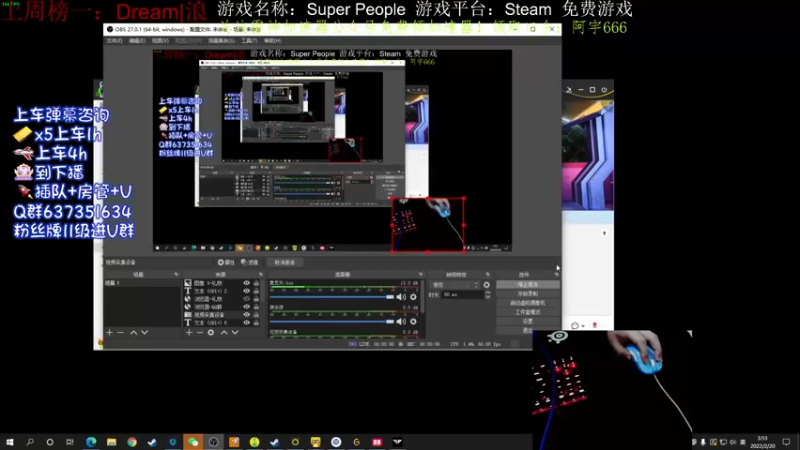The height and width of the screenshot is (450, 800).
Task: Click transition duration stepper arrows
Action: tap(488, 295)
